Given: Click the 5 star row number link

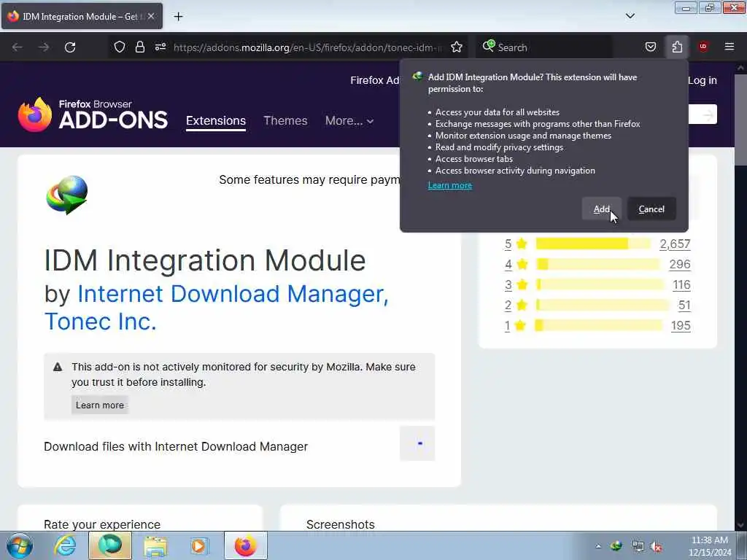Looking at the screenshot, I should coord(508,244).
